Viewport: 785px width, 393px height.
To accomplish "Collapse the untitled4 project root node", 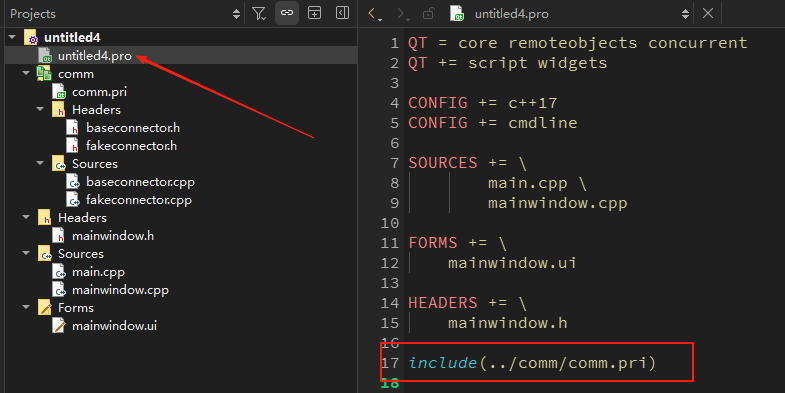I will coord(13,37).
